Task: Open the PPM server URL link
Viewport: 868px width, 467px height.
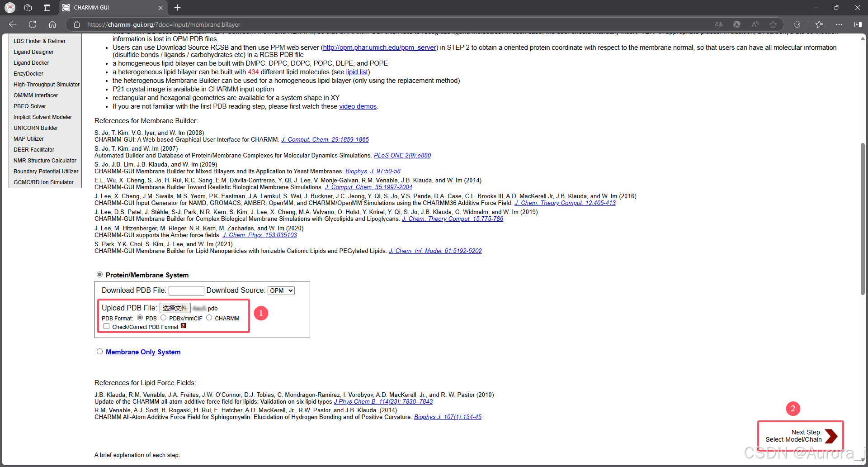Action: pyautogui.click(x=380, y=48)
